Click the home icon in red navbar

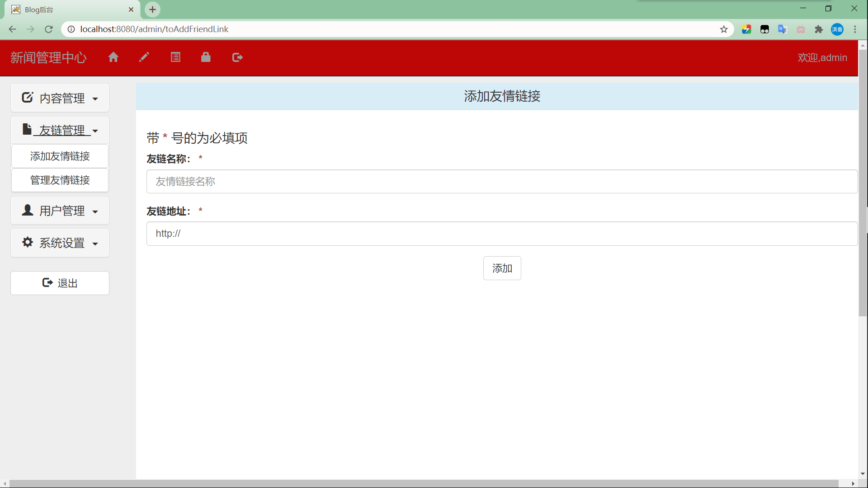113,57
